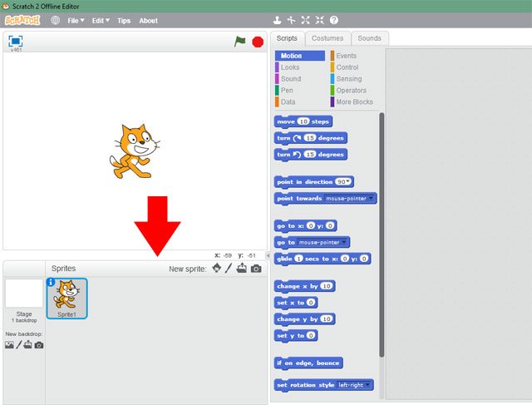532x405 pixels.
Task: Open rotation style left-right dropdown
Action: coord(369,385)
